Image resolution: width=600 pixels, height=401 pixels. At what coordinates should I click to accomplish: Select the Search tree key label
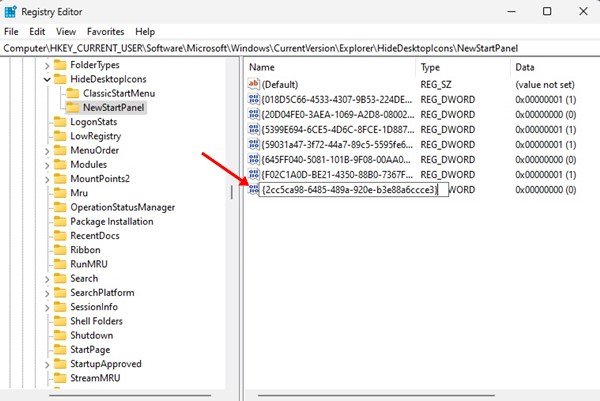(x=84, y=279)
